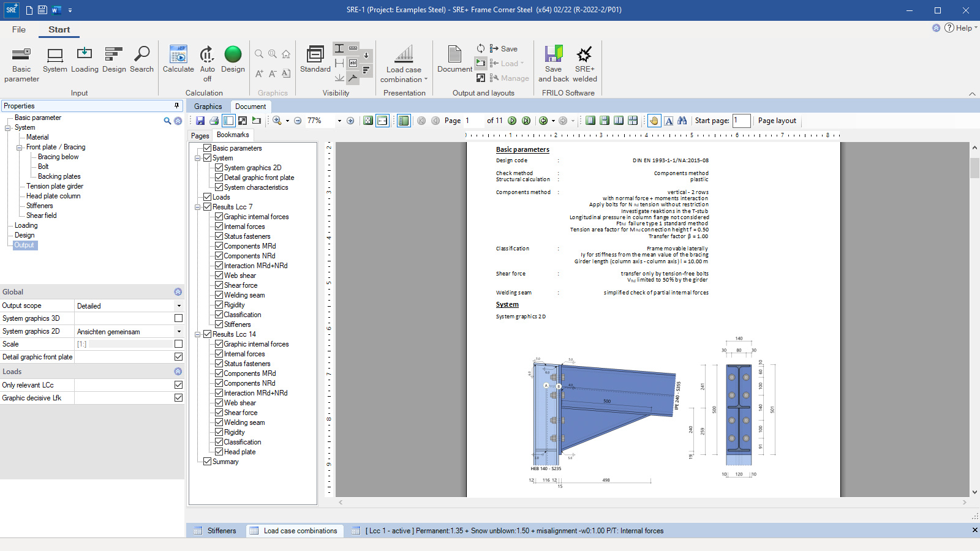The image size is (980, 551).
Task: Select Tension plate girder tree item
Action: point(55,186)
